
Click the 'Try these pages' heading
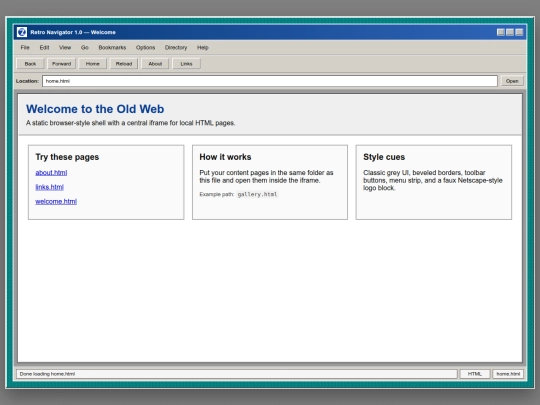tap(67, 157)
